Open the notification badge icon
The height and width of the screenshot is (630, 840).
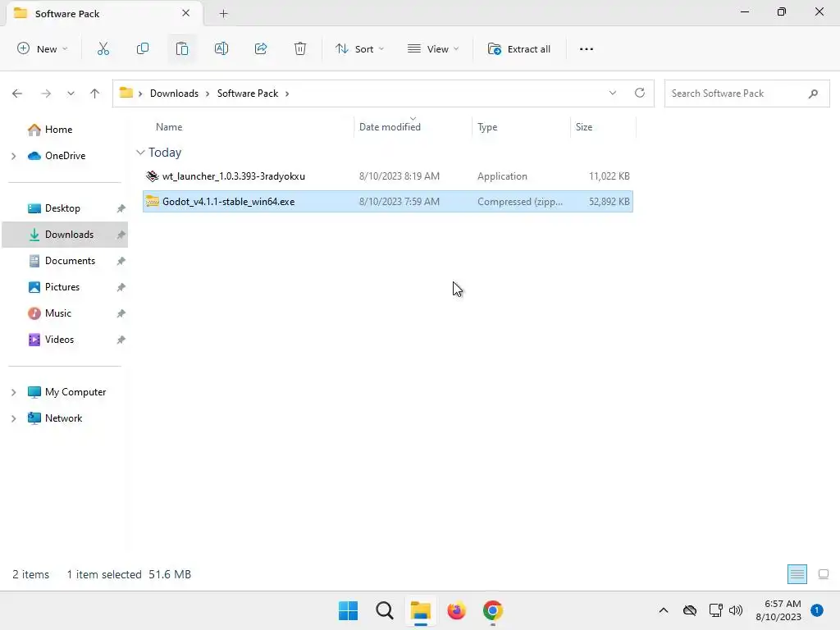click(x=816, y=610)
